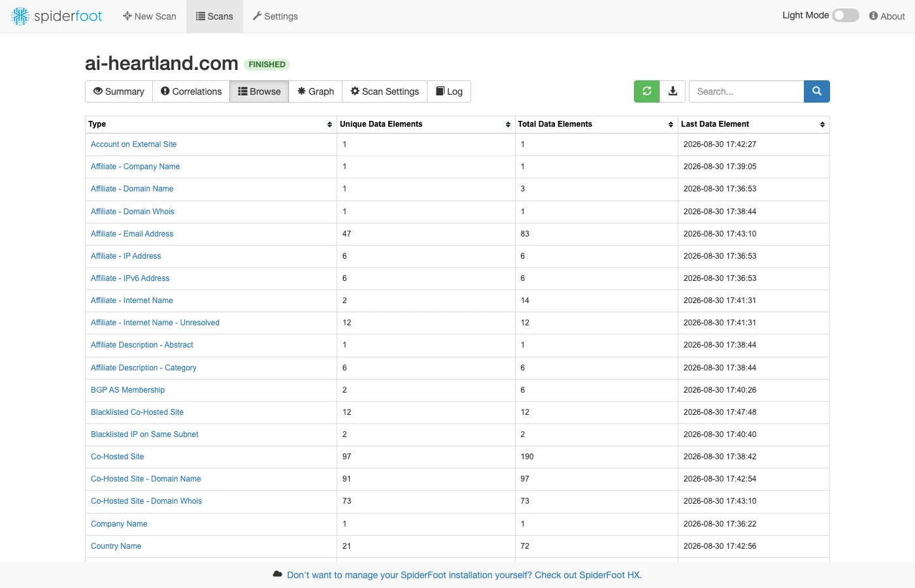915x588 pixels.
Task: Open the New Scan page
Action: coord(149,16)
